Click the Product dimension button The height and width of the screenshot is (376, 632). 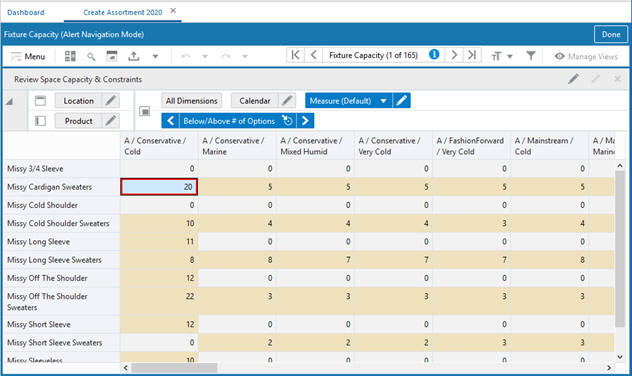(78, 121)
